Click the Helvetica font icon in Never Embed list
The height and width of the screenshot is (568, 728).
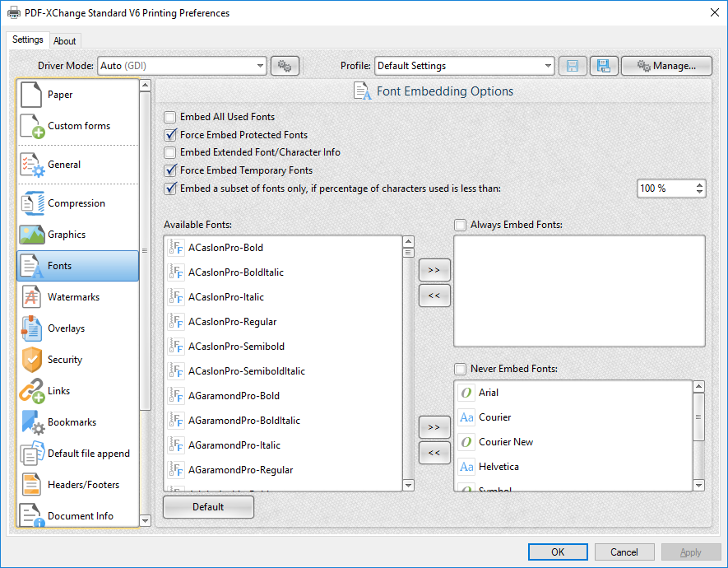click(466, 467)
